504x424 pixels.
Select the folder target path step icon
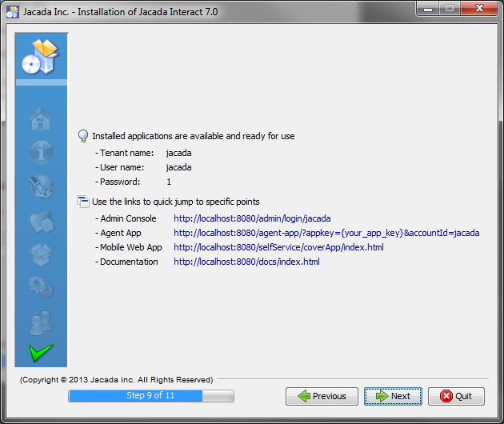(x=42, y=221)
